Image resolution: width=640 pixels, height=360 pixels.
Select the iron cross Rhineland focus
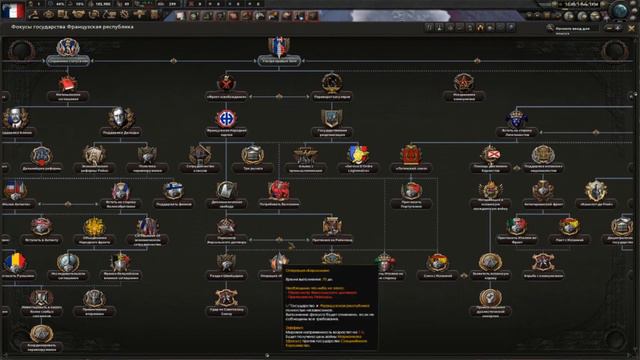[332, 231]
